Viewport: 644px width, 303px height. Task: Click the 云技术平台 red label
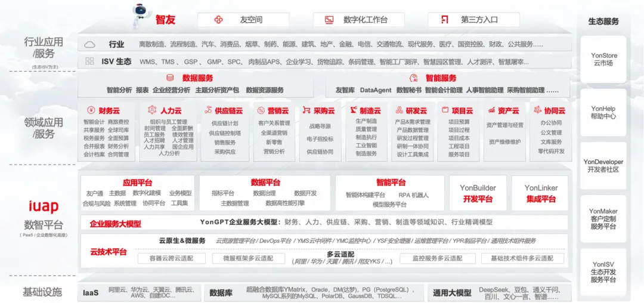109,252
